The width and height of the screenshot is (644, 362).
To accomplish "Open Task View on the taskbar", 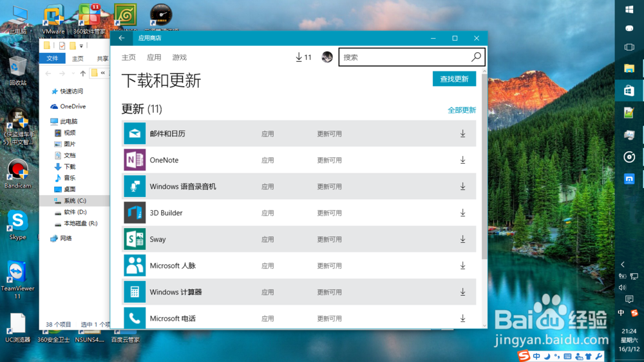I will click(629, 47).
